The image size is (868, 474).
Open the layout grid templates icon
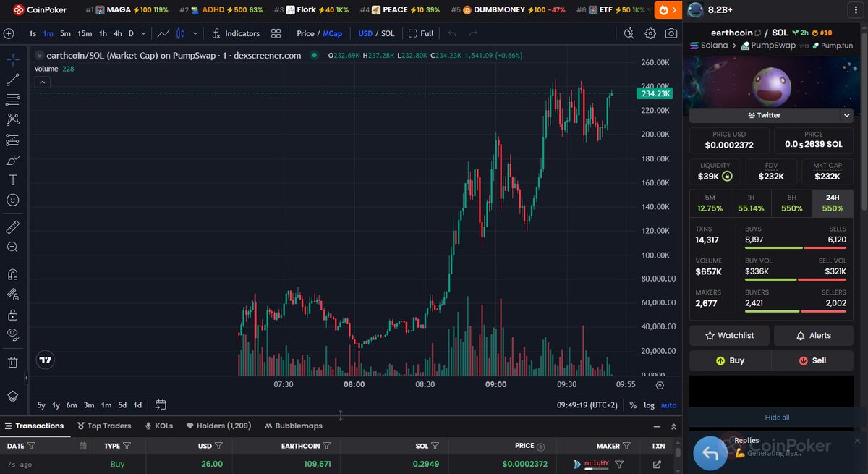(276, 33)
